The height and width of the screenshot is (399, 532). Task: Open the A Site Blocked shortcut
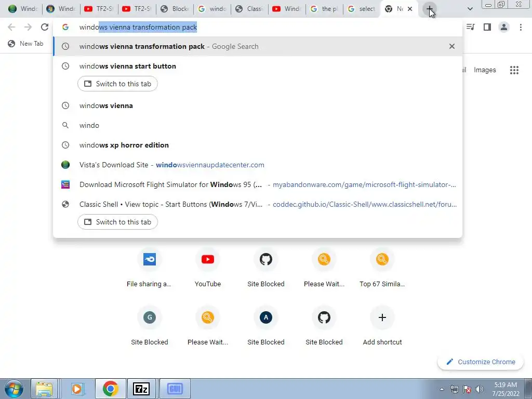click(x=265, y=327)
